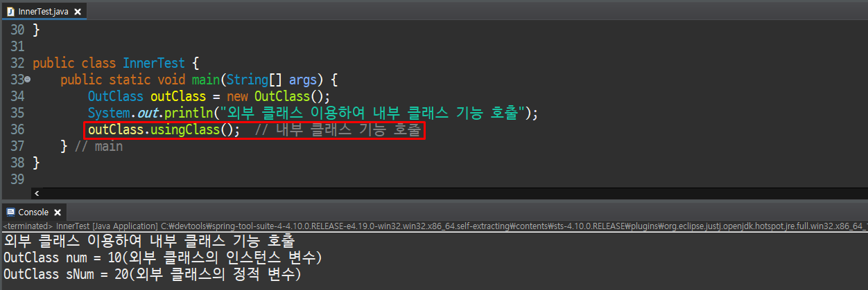Click line number 39 in the gutter
This screenshot has width=868, height=290.
coord(17,179)
